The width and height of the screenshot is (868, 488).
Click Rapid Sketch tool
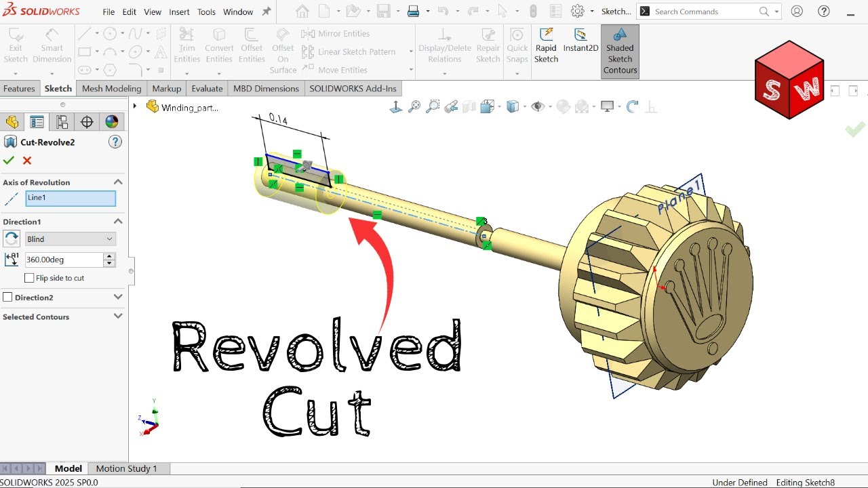pos(546,45)
